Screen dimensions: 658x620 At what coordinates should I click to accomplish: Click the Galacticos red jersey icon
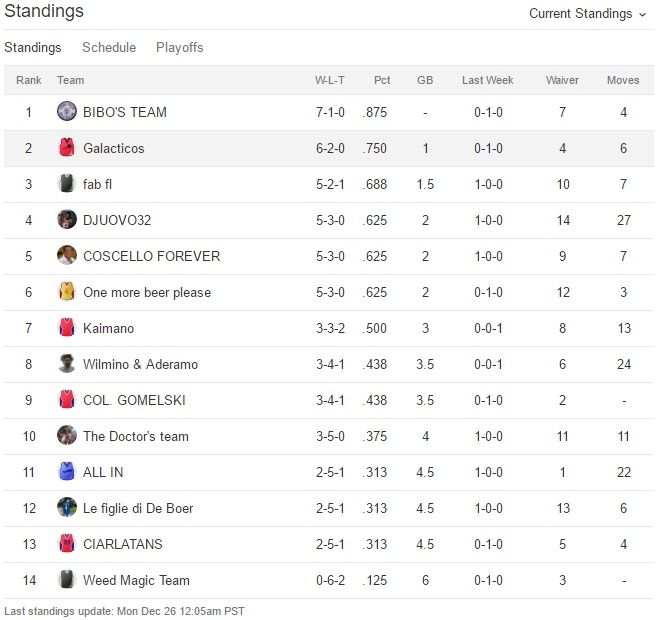(67, 148)
